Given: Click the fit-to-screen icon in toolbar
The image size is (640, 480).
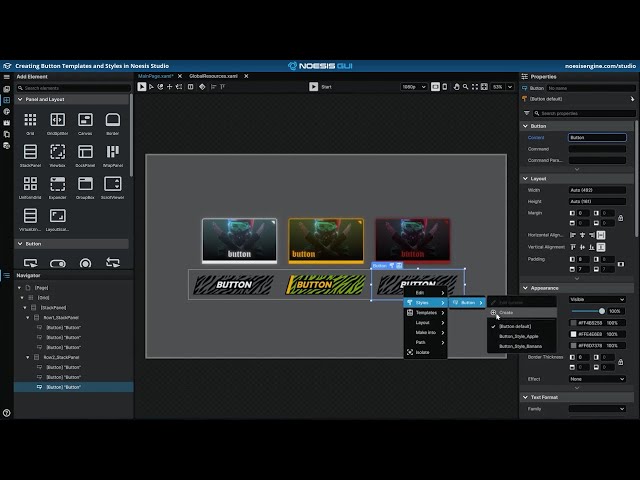Looking at the screenshot, I should [475, 87].
